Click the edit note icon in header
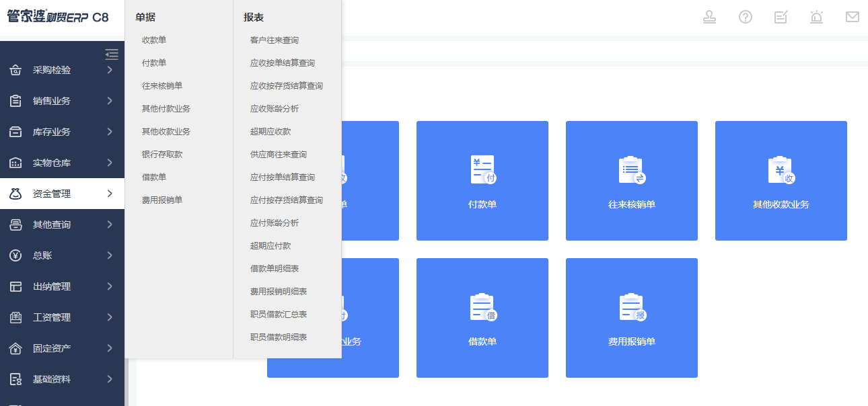The height and width of the screenshot is (406, 868). pyautogui.click(x=781, y=17)
